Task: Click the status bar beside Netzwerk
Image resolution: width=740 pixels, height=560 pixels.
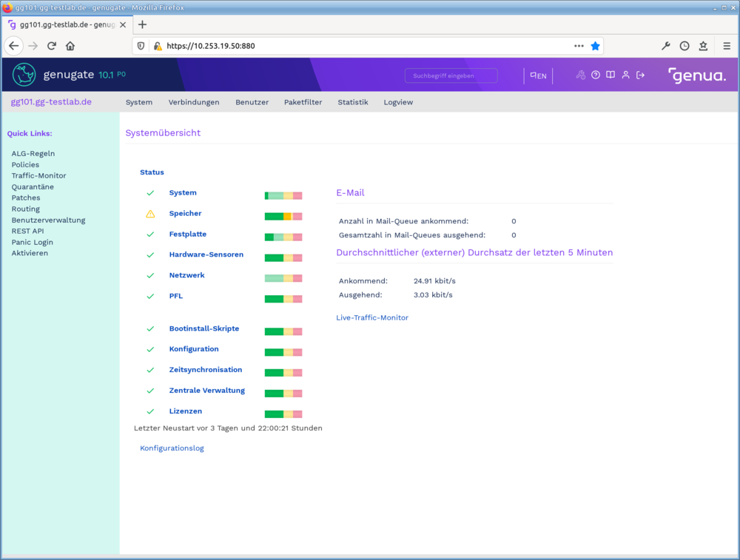Action: [283, 277]
